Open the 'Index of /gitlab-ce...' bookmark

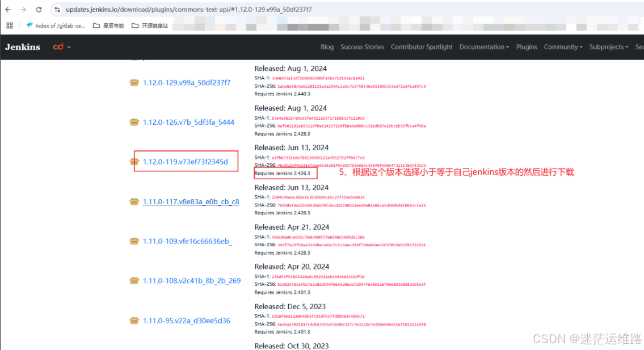pyautogui.click(x=56, y=26)
